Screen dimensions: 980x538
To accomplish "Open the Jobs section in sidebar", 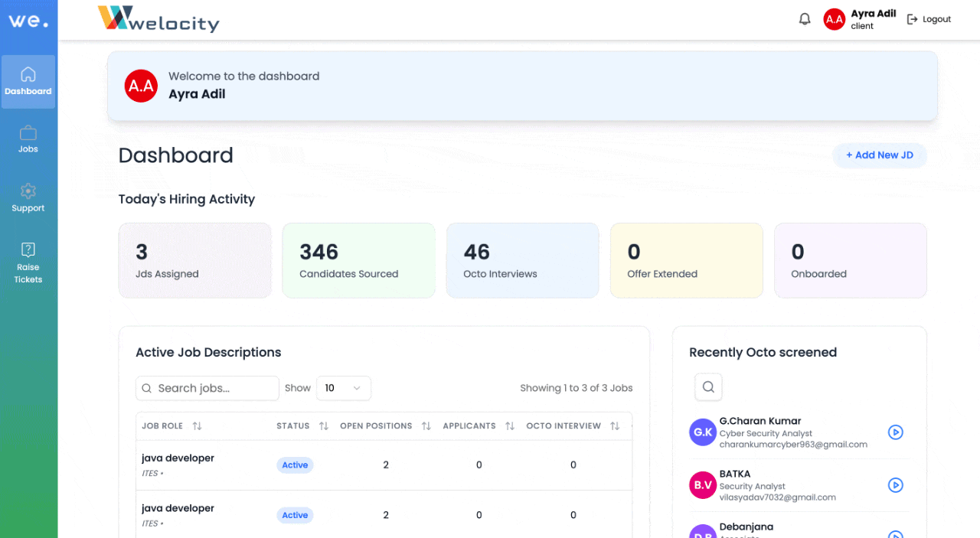I will (x=28, y=139).
